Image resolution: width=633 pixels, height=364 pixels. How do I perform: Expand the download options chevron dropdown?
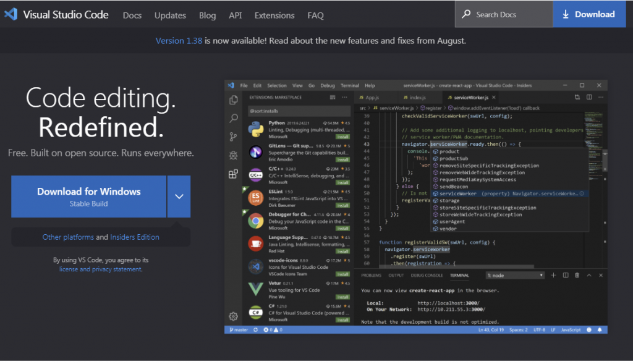click(x=179, y=197)
